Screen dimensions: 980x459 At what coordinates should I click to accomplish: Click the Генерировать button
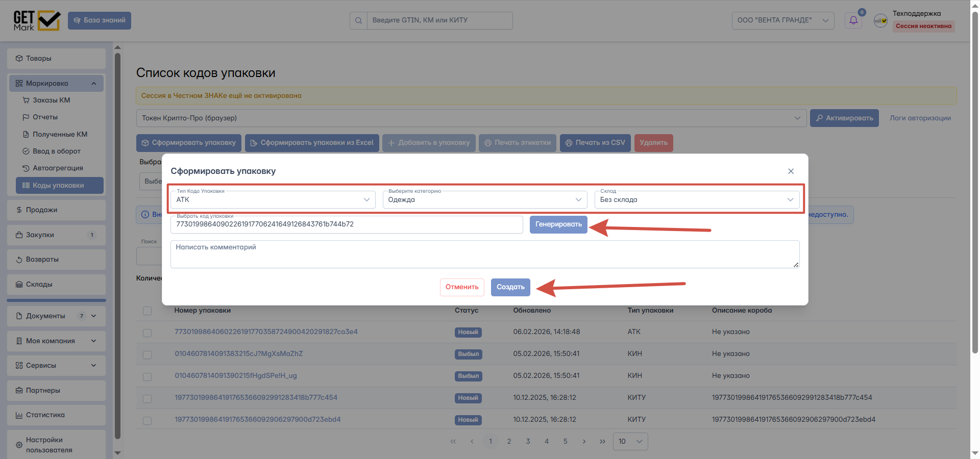pyautogui.click(x=558, y=224)
